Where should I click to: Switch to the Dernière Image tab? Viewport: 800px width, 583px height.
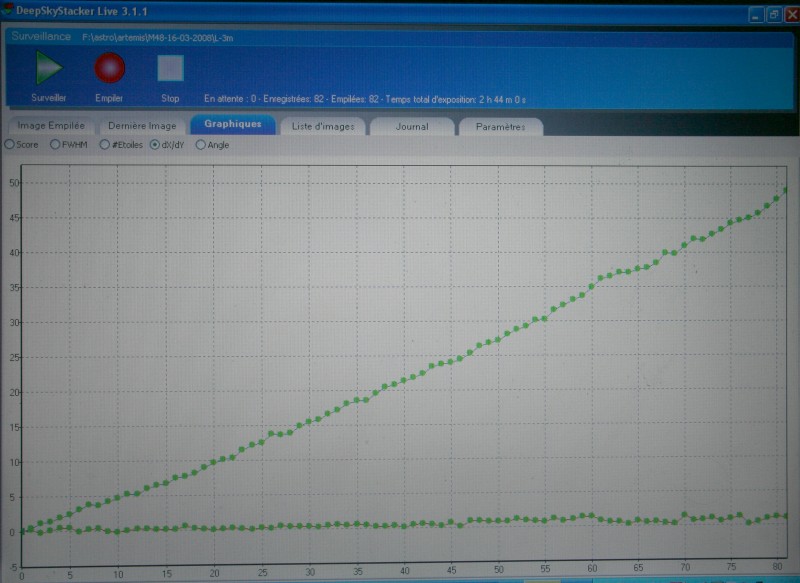142,126
